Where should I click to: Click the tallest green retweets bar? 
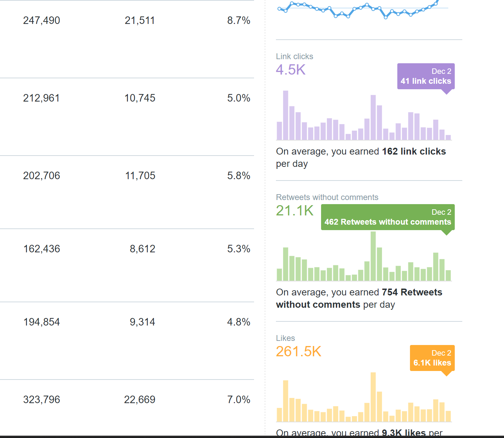click(x=373, y=256)
